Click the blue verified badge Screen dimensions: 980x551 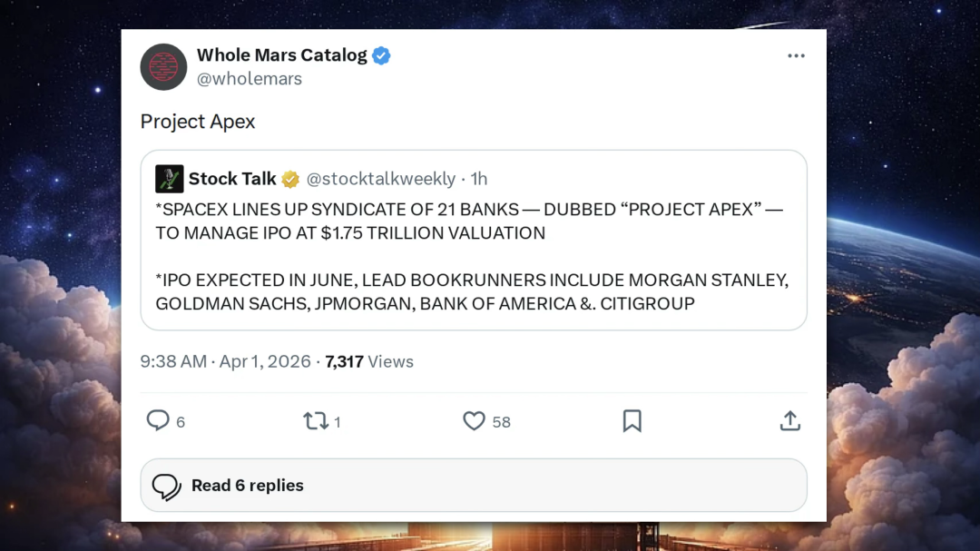[381, 55]
